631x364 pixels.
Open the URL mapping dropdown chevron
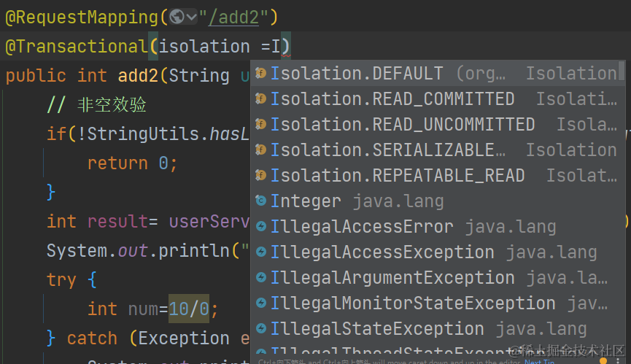[x=192, y=18]
